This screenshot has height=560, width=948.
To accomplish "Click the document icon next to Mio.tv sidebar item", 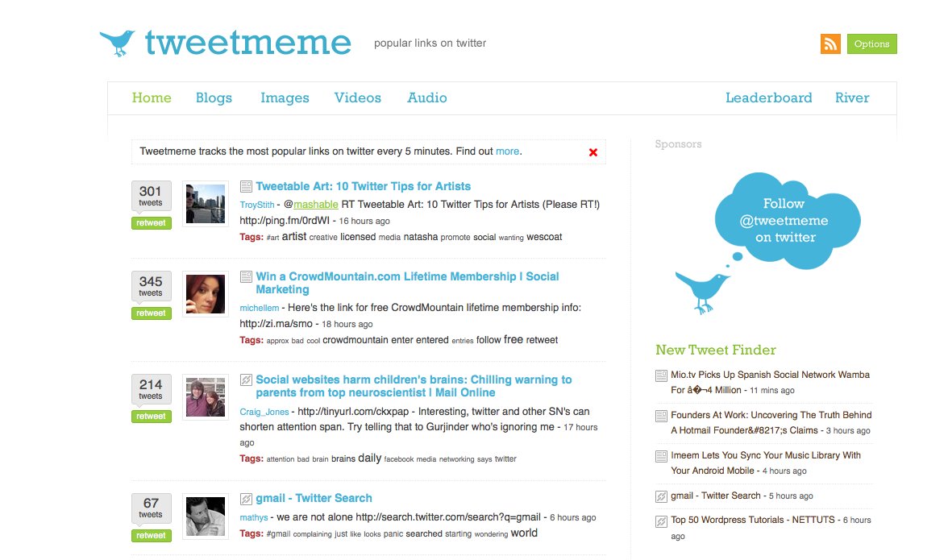I will coord(661,375).
